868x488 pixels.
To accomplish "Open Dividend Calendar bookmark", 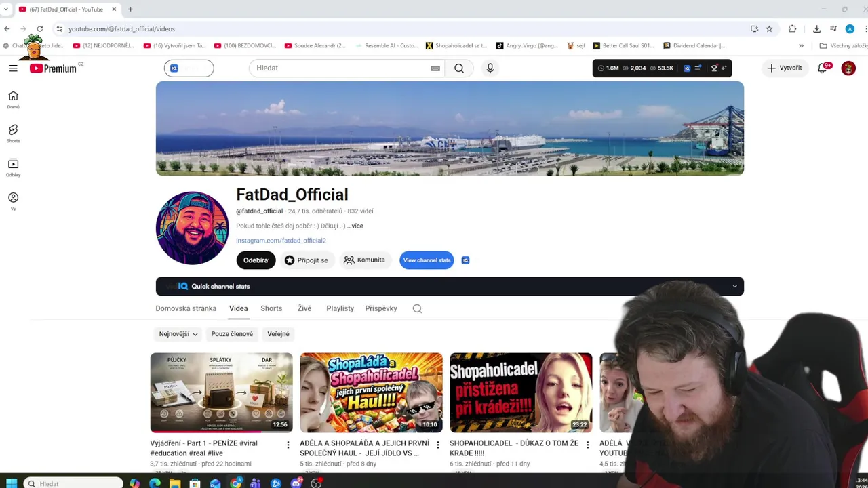I will tap(694, 45).
